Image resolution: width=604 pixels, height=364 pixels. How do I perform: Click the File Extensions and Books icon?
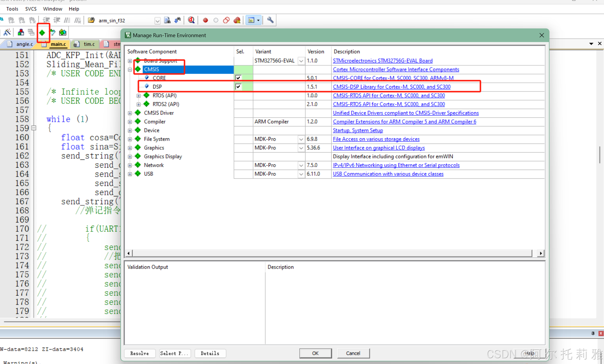click(x=21, y=32)
